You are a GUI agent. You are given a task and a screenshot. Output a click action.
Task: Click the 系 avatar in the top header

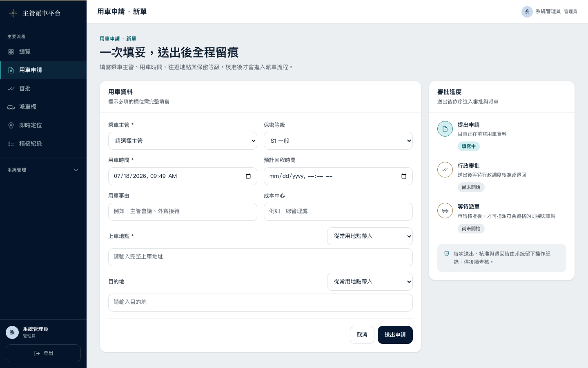coord(527,11)
